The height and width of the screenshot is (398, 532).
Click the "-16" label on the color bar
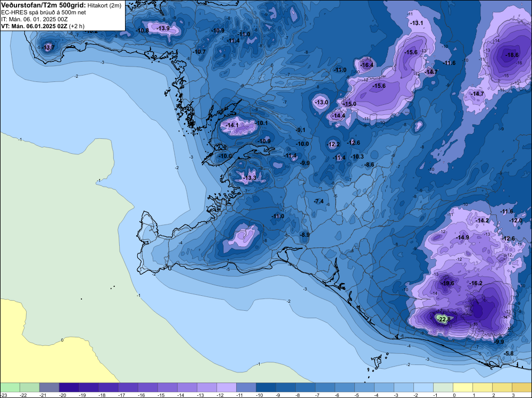[142, 395]
